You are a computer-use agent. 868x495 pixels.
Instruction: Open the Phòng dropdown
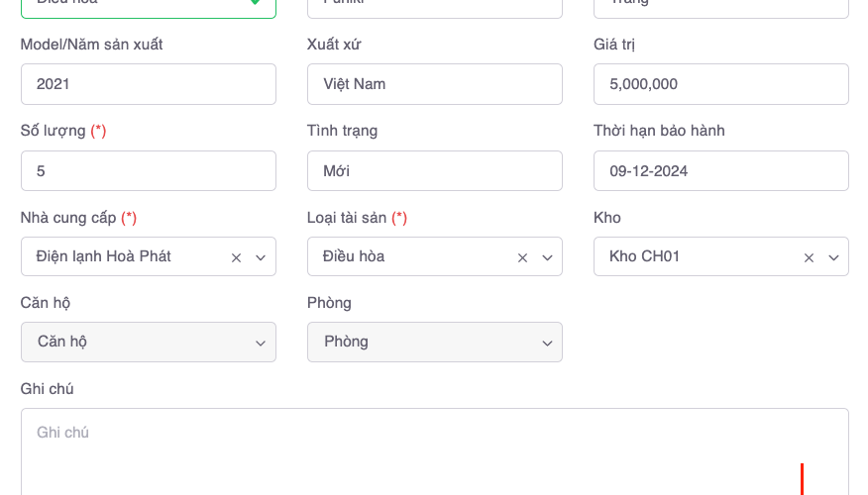pos(434,343)
